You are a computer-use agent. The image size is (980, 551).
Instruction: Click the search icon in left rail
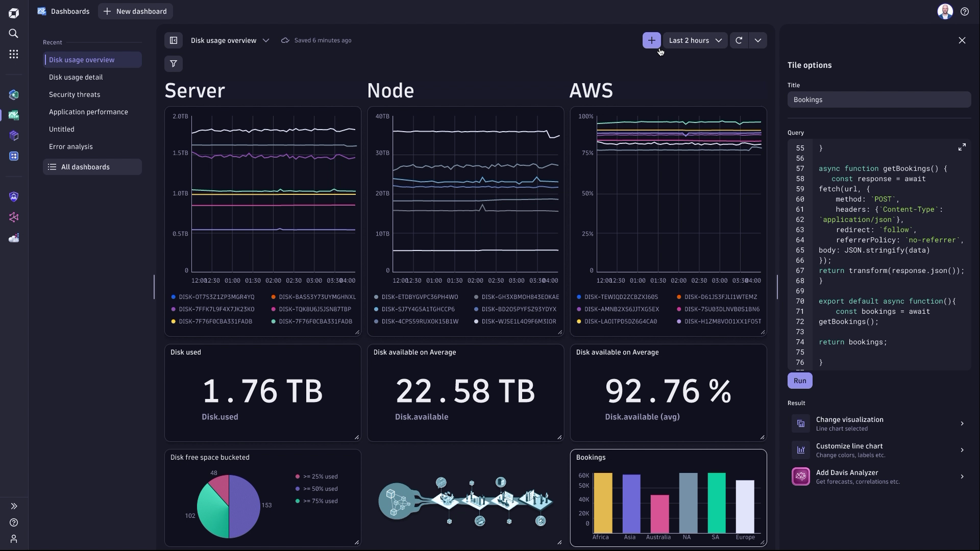(14, 34)
